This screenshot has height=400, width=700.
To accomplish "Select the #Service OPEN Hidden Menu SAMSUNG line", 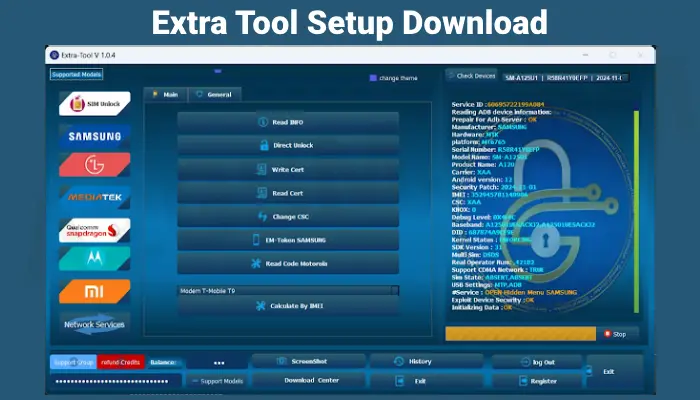I will pyautogui.click(x=514, y=292).
